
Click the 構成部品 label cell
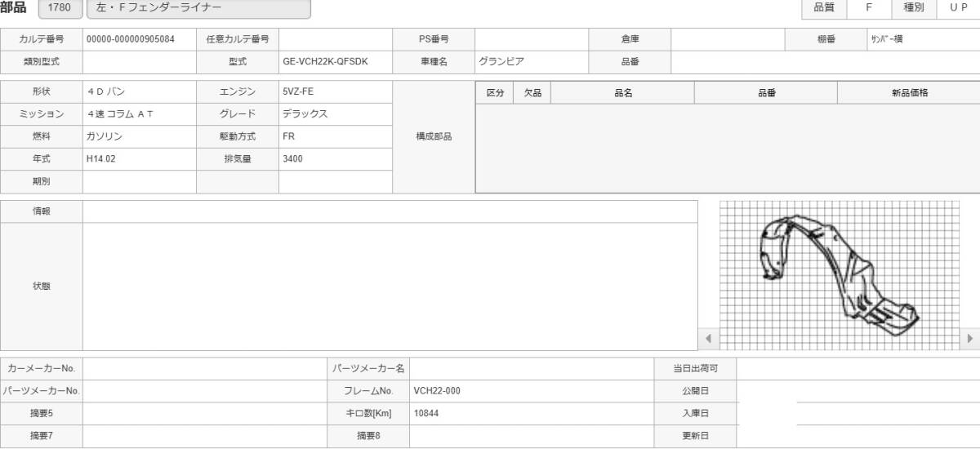(434, 137)
